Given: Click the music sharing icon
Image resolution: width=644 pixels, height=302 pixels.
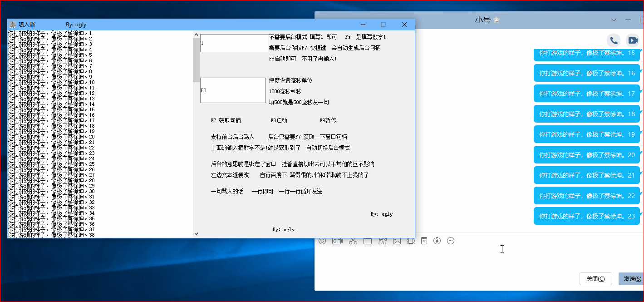Looking at the screenshot, I should pos(437,241).
